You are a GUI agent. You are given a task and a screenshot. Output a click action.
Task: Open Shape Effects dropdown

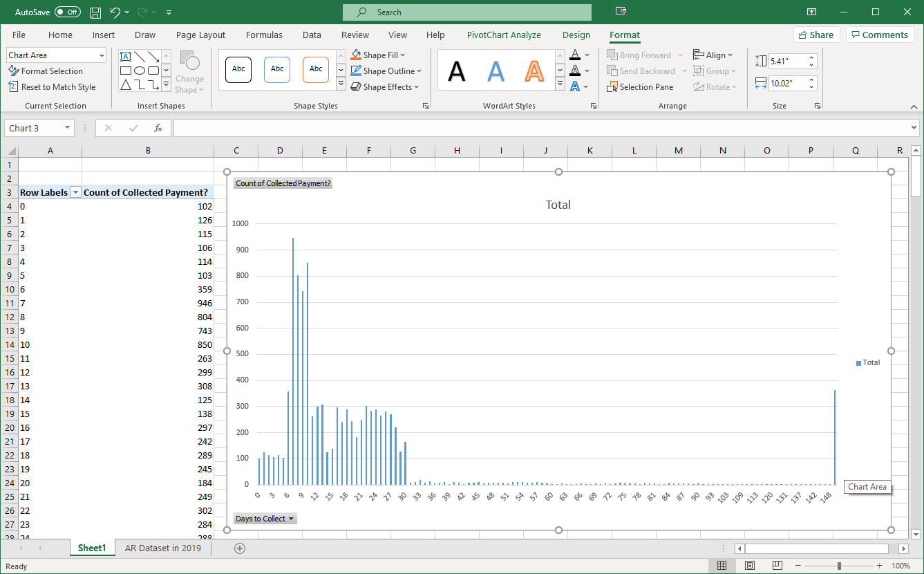click(x=385, y=87)
